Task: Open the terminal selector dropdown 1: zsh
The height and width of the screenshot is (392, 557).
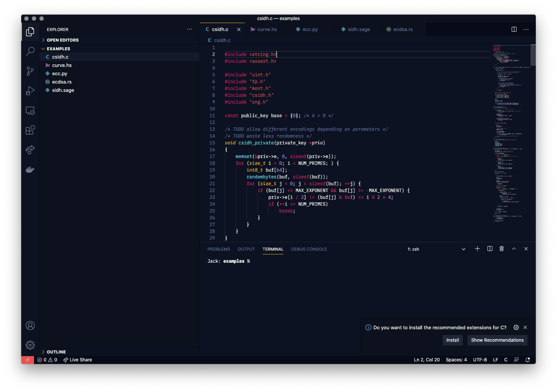Action: click(436, 249)
